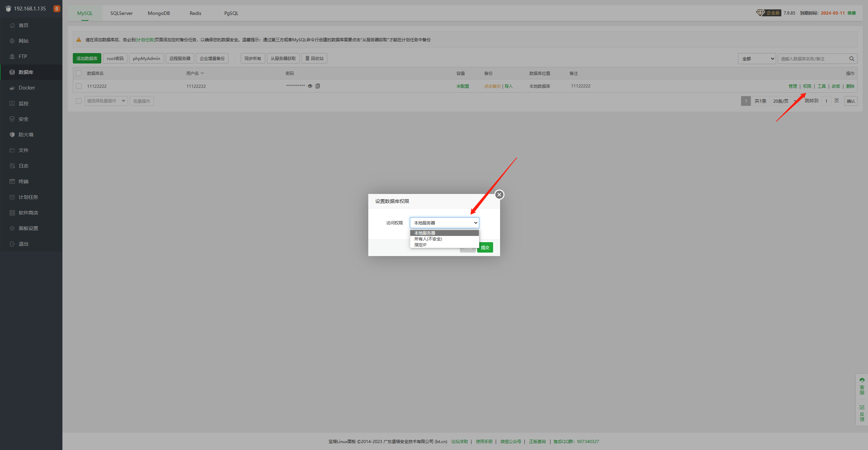Image resolution: width=868 pixels, height=450 pixels.
Task: Open the 数据库 database sidebar item
Action: 31,72
